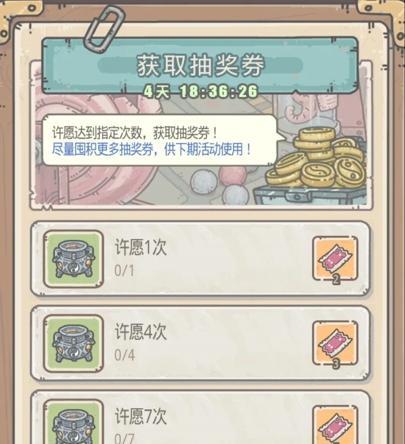Tap the 许愿4次 task label

point(140,332)
